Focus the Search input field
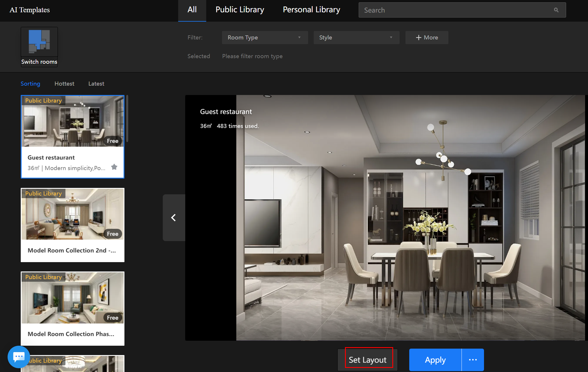Image resolution: width=588 pixels, height=372 pixels. point(456,10)
